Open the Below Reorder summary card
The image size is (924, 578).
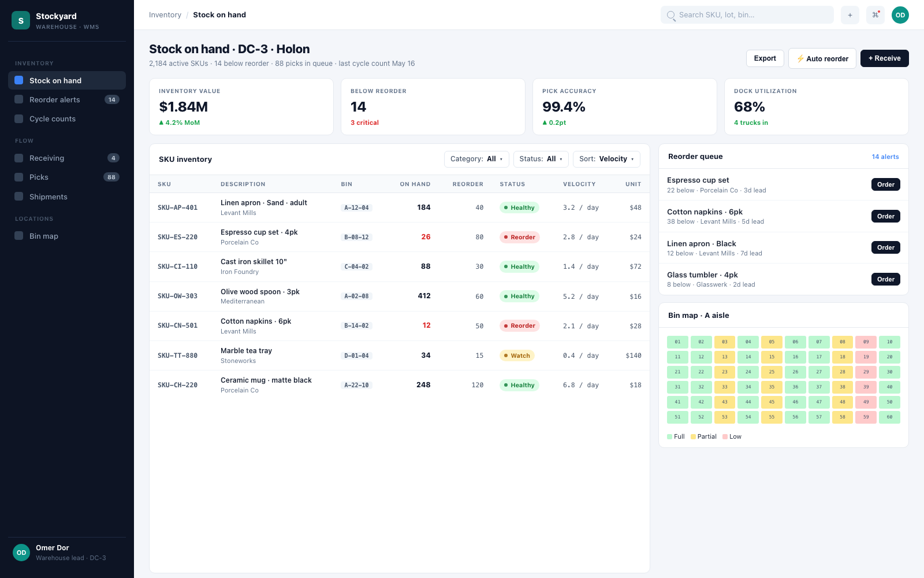pos(433,107)
